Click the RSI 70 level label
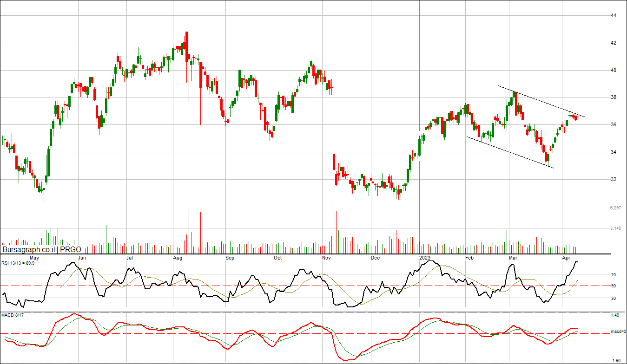Viewport: 627px width, 364px height. point(614,275)
